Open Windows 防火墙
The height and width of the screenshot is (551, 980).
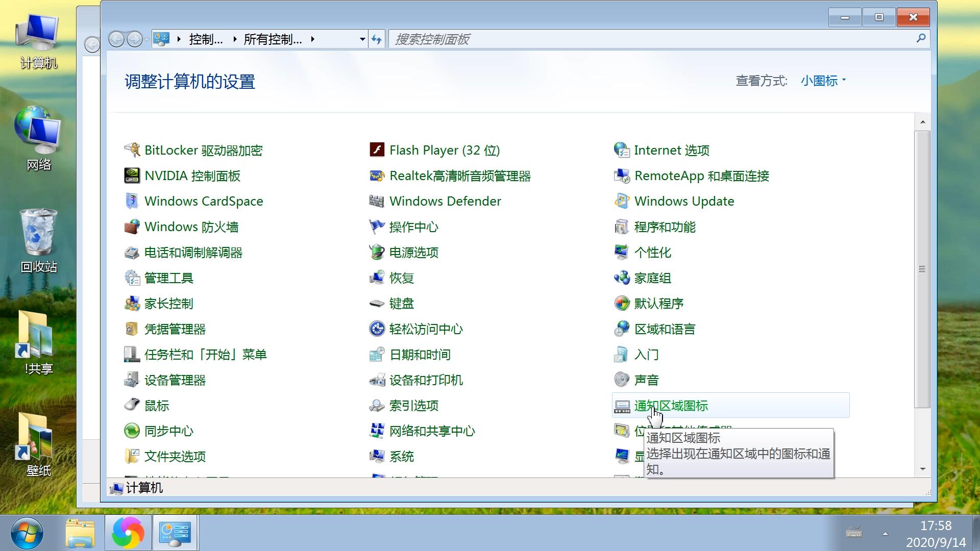(192, 227)
